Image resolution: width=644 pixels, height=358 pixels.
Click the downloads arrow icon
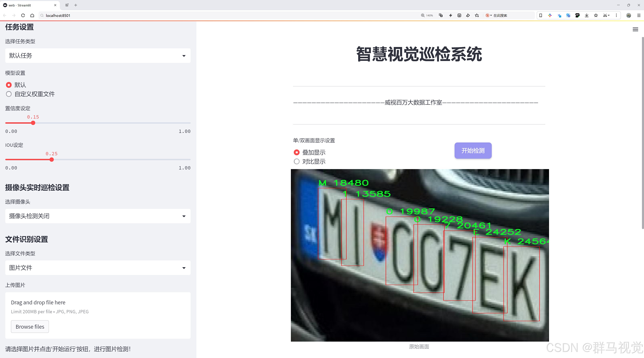tap(587, 15)
